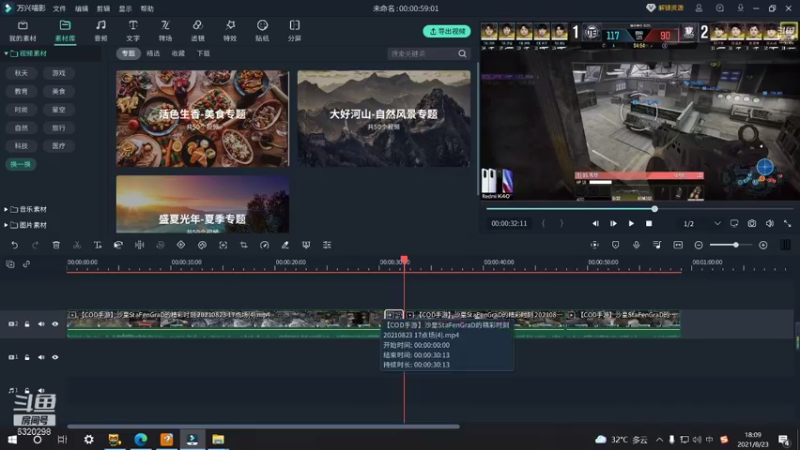Viewport: 800px width, 450px height.
Task: Click the audio adjust sliders icon in toolbar
Action: [327, 245]
